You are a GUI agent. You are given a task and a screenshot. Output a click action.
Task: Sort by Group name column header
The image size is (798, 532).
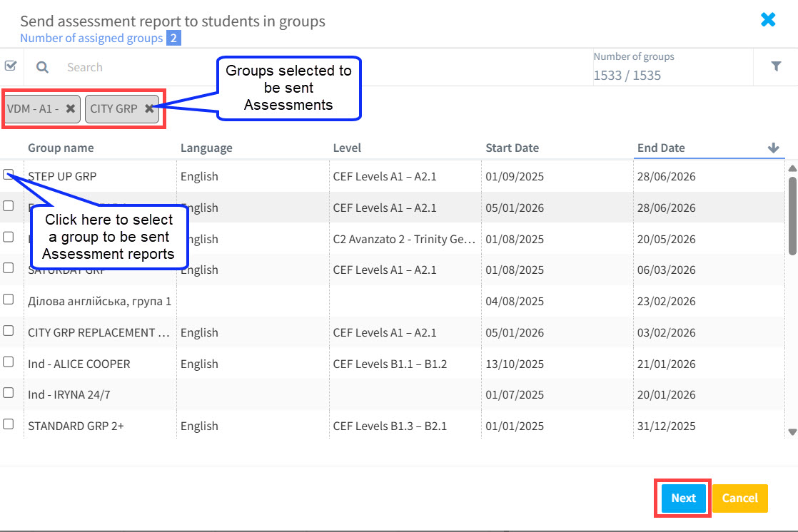61,148
